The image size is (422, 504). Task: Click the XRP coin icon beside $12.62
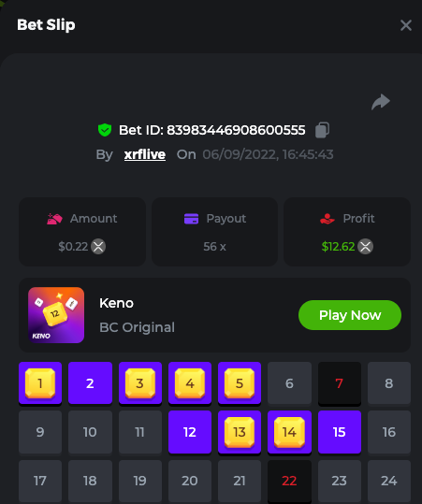366,247
